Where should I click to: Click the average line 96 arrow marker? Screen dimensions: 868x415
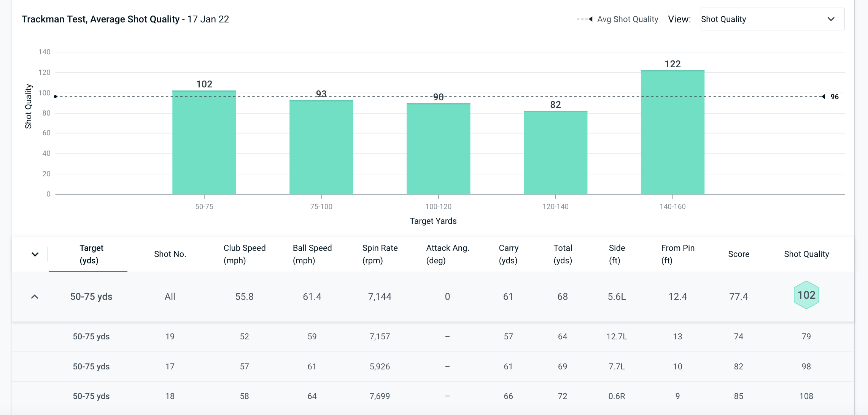[x=823, y=97]
